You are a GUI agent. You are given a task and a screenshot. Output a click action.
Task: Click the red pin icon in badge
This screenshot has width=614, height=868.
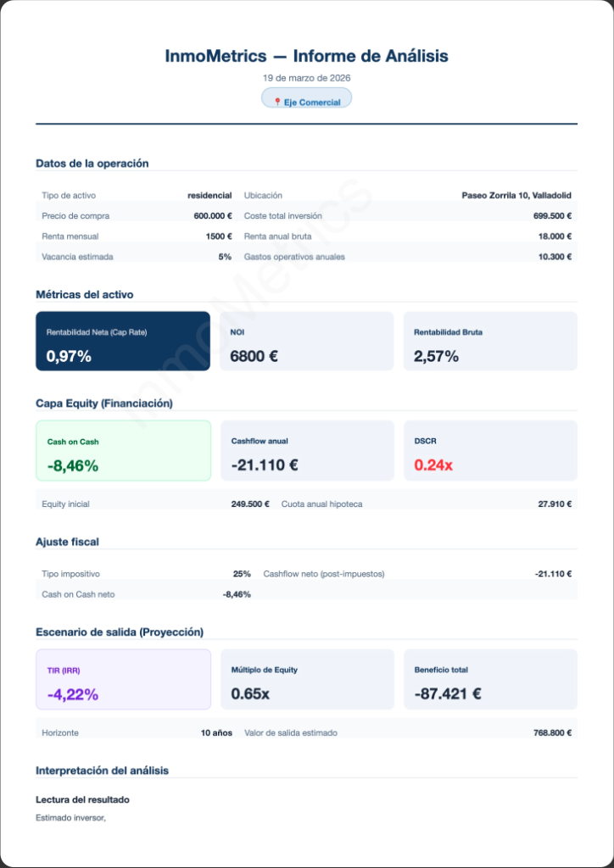277,103
